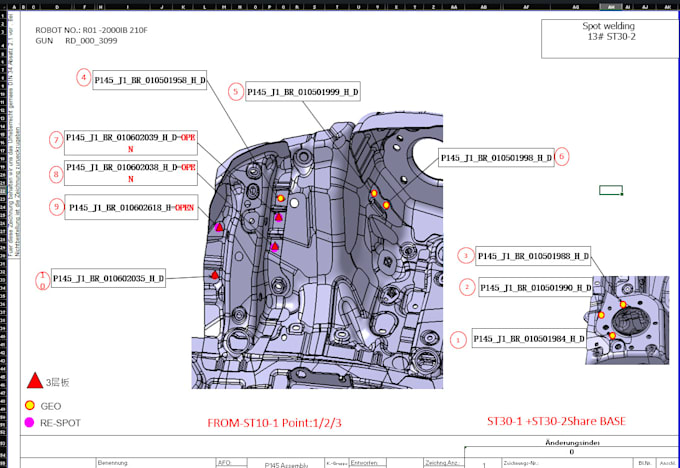The width and height of the screenshot is (680, 468).
Task: Click circled number 5 callout marker
Action: [x=235, y=92]
